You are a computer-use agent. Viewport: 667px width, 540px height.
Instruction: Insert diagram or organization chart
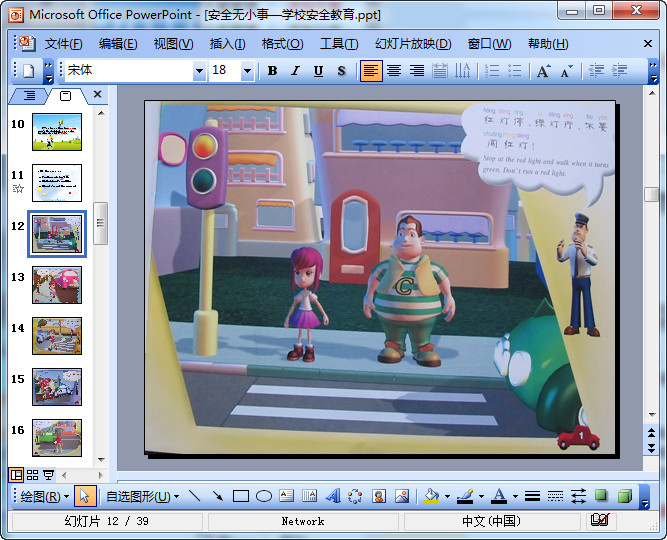[355, 496]
